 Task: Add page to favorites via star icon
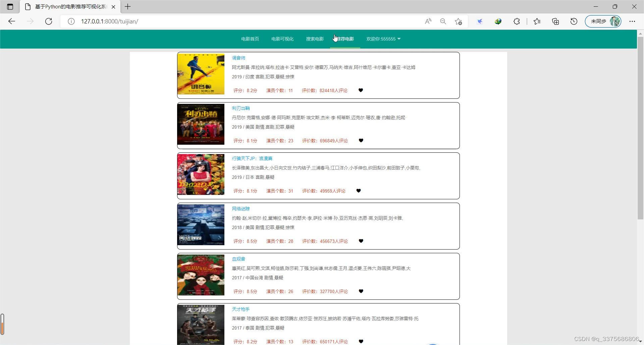[458, 21]
